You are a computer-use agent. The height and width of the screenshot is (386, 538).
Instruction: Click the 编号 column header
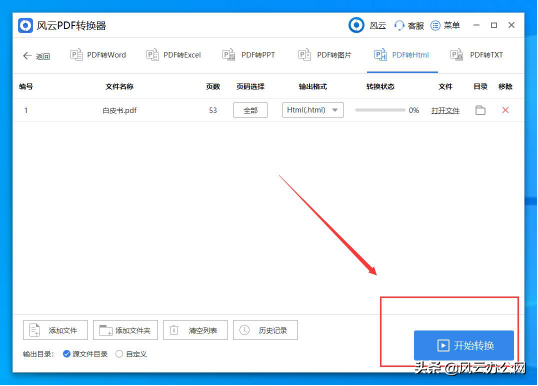26,86
